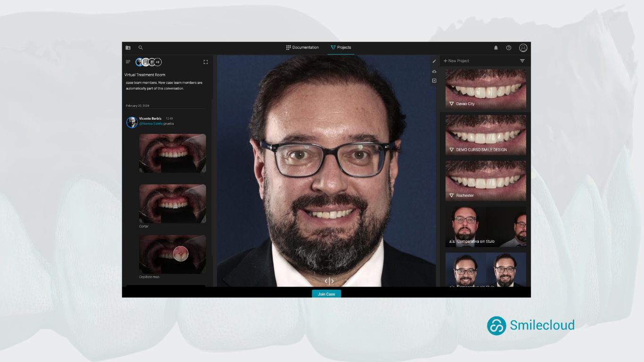Open the first chat image attachment

click(x=173, y=153)
